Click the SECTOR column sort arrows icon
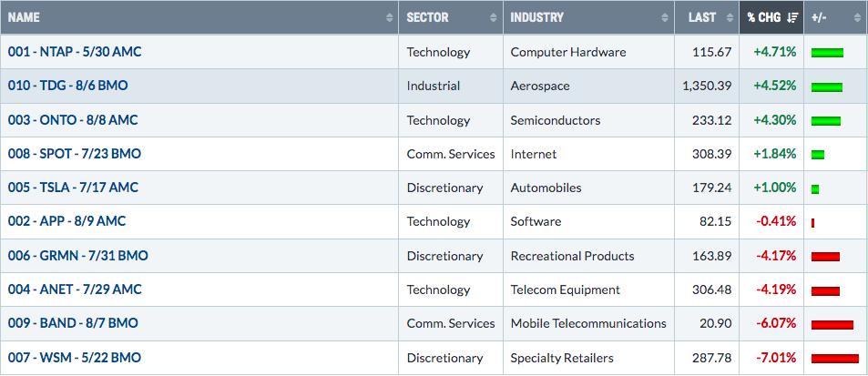The width and height of the screenshot is (868, 376). (x=494, y=17)
